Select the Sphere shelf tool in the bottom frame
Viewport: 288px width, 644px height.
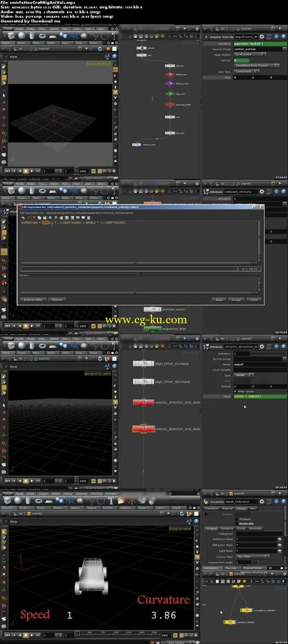coord(19,500)
